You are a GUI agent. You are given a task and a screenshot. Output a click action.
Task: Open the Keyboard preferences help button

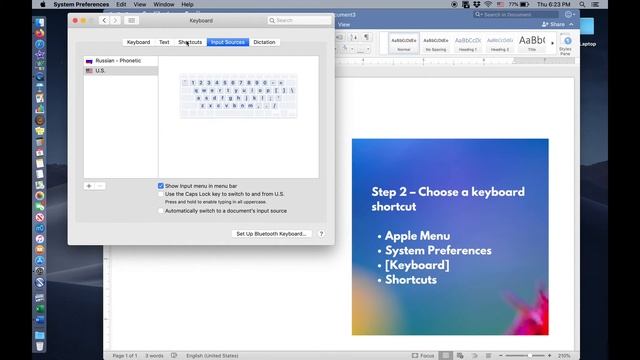pyautogui.click(x=321, y=234)
